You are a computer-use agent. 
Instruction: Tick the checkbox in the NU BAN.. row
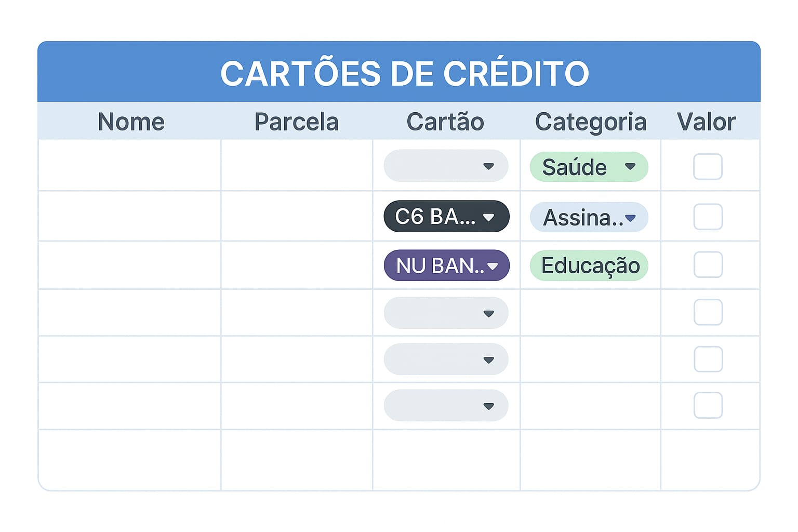(x=708, y=265)
